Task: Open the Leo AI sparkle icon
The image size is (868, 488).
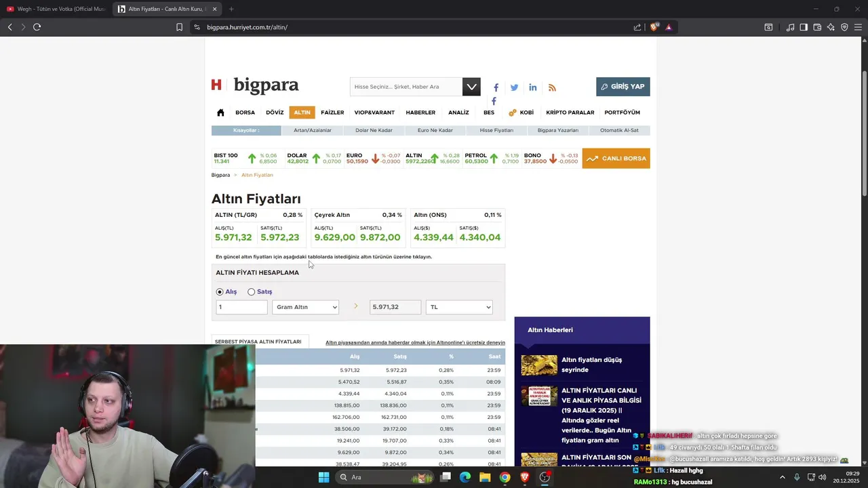Action: (831, 27)
